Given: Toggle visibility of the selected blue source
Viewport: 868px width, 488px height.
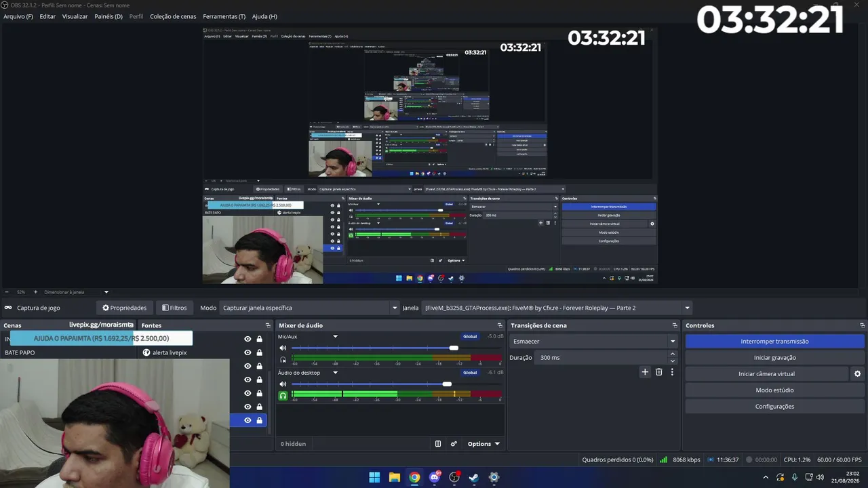Looking at the screenshot, I should click(248, 420).
